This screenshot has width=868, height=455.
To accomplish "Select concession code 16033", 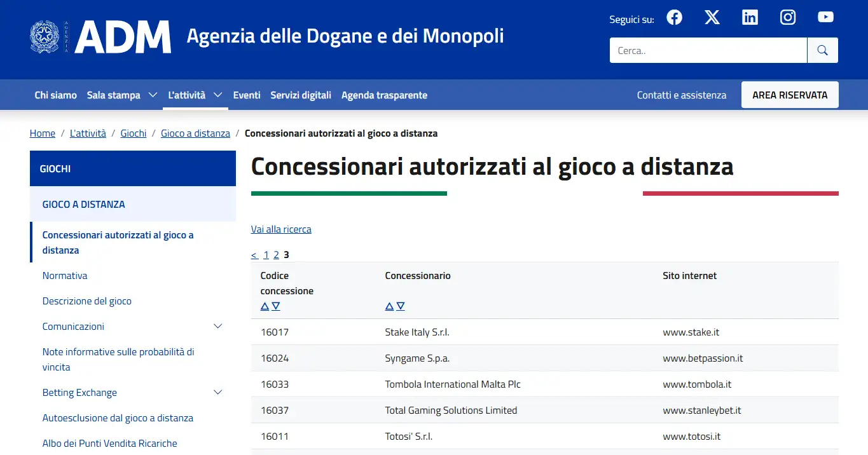I will tap(275, 384).
